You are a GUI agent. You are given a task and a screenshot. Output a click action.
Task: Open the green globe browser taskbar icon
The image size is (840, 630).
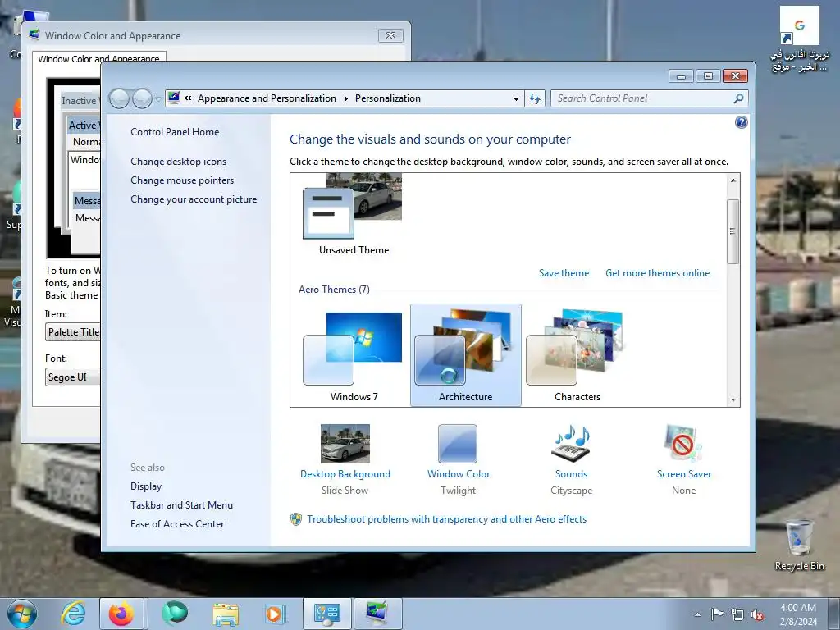pos(174,613)
